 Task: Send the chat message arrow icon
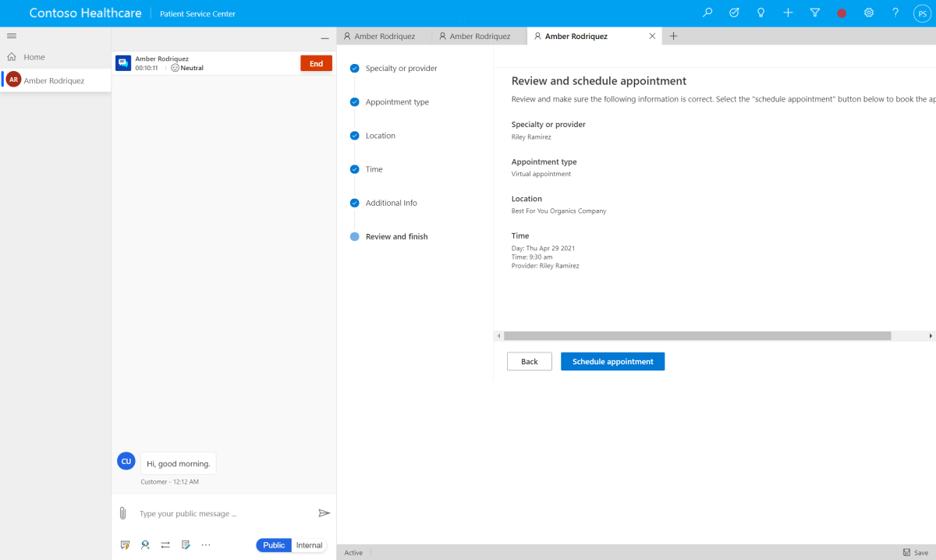pyautogui.click(x=324, y=513)
